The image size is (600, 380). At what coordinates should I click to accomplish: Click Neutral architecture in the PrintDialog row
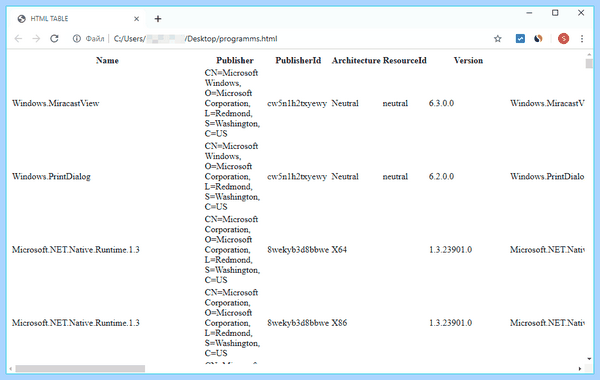tap(345, 176)
